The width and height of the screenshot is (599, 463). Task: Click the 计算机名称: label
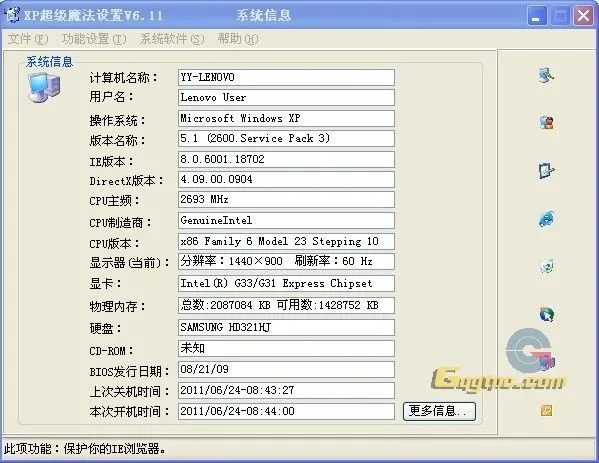click(x=123, y=78)
